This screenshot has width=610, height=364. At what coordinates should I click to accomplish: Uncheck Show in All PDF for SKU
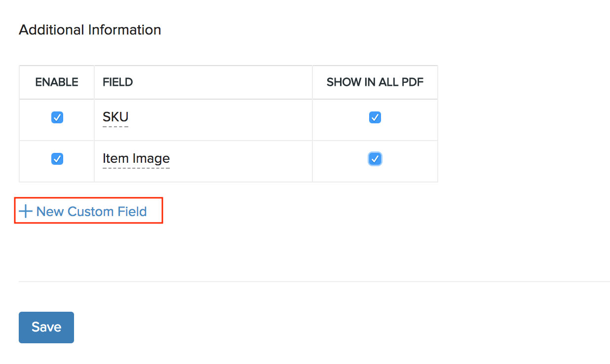(375, 117)
